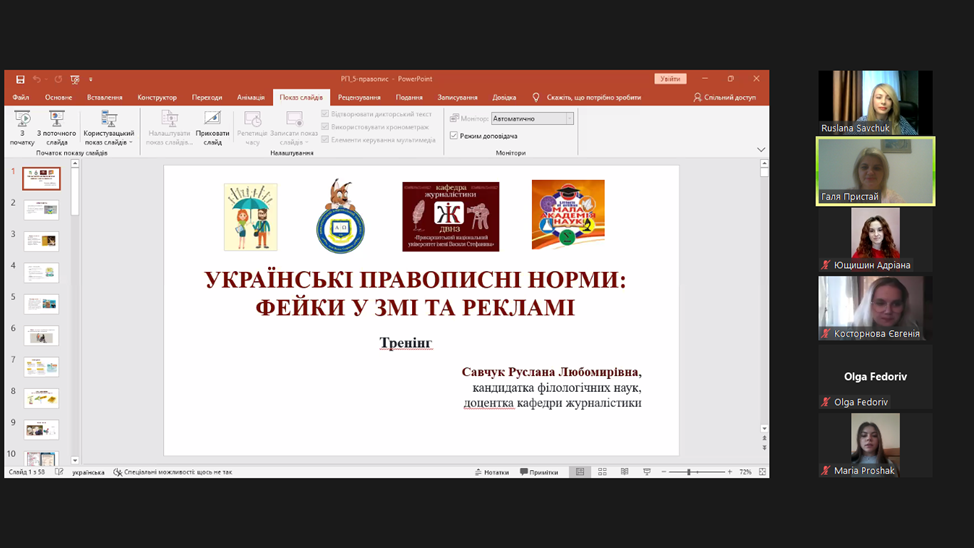Click the zoom slider in status bar

[x=689, y=472]
